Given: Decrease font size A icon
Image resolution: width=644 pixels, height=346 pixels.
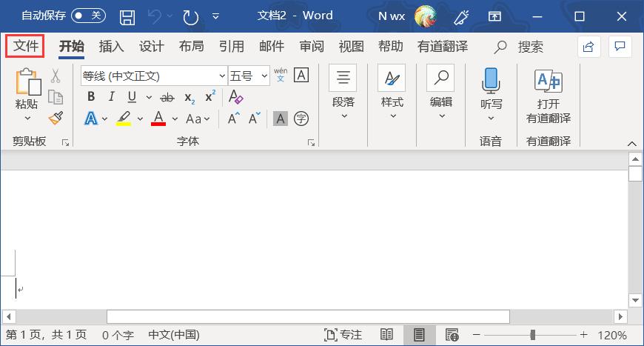Looking at the screenshot, I should [x=254, y=119].
